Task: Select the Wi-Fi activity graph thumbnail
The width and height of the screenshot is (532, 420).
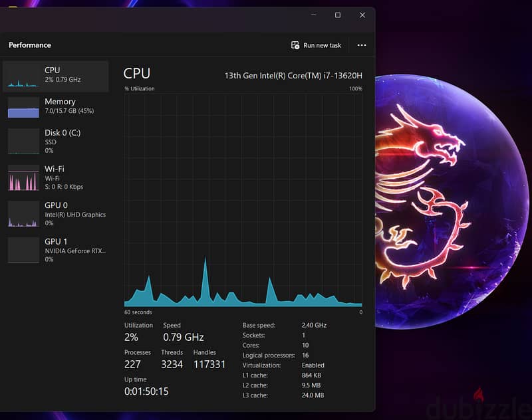Action: (23, 177)
